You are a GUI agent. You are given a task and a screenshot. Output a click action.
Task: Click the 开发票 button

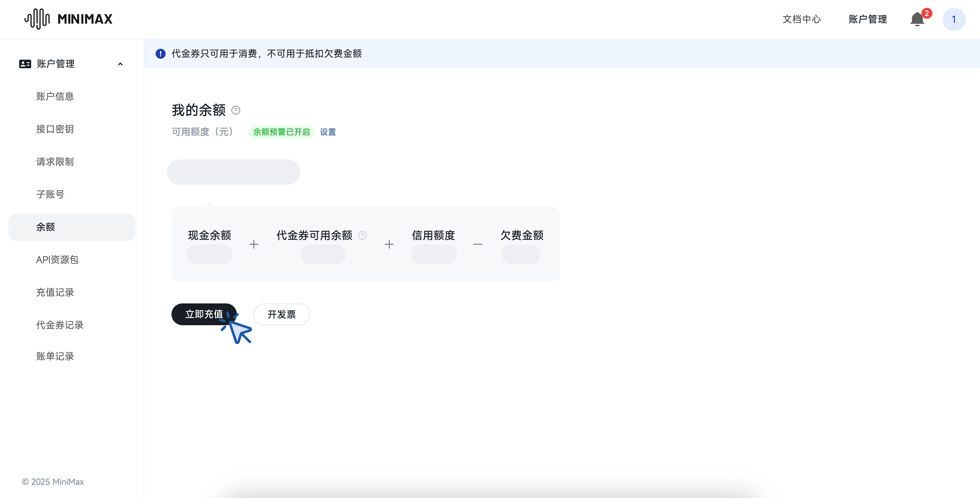(x=281, y=314)
